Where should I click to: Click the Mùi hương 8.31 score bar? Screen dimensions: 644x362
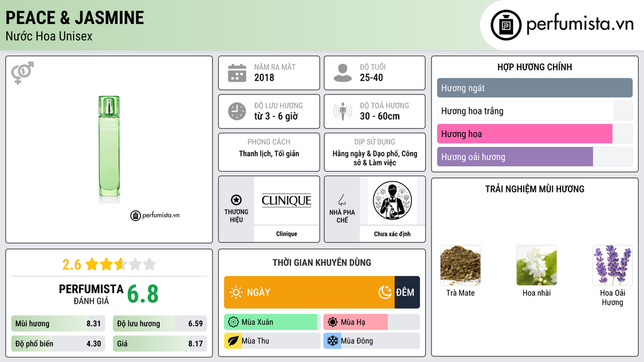pos(58,324)
